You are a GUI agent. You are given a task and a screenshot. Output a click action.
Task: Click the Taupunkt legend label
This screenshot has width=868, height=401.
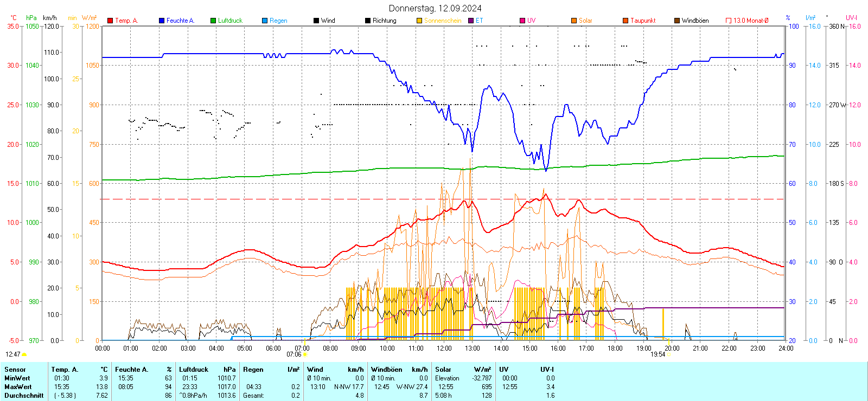coord(643,21)
